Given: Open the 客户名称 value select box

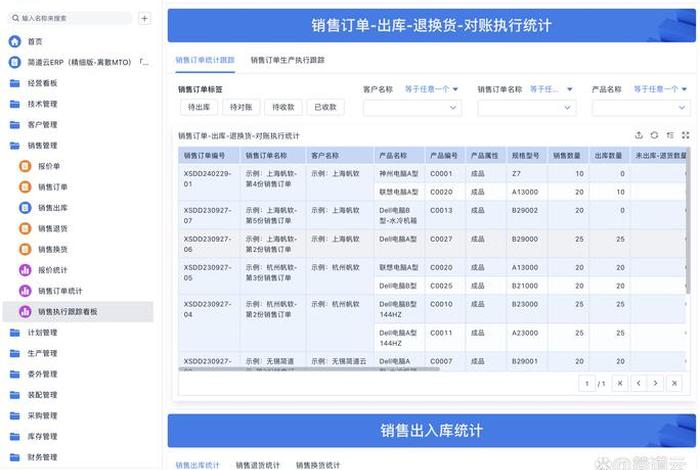Looking at the screenshot, I should [412, 108].
